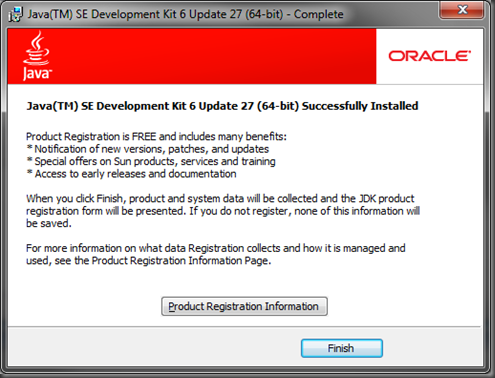Click the Finish button

(342, 348)
